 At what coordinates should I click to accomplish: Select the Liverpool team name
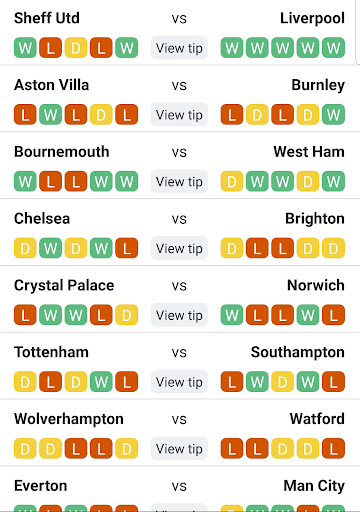click(x=312, y=19)
